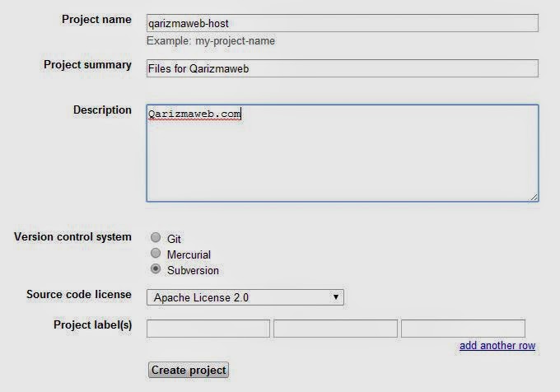The image size is (560, 392).
Task: Click the 'Version control system' label
Action: coord(72,237)
